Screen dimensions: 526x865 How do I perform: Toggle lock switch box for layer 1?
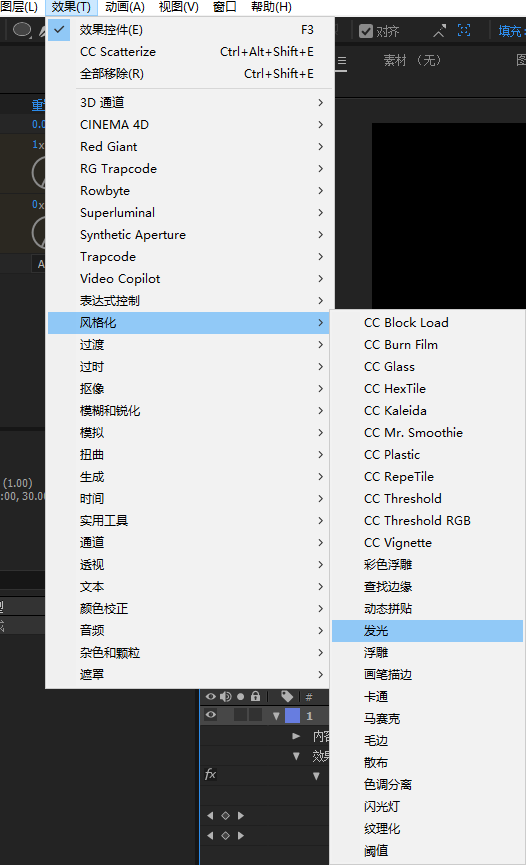[x=255, y=716]
